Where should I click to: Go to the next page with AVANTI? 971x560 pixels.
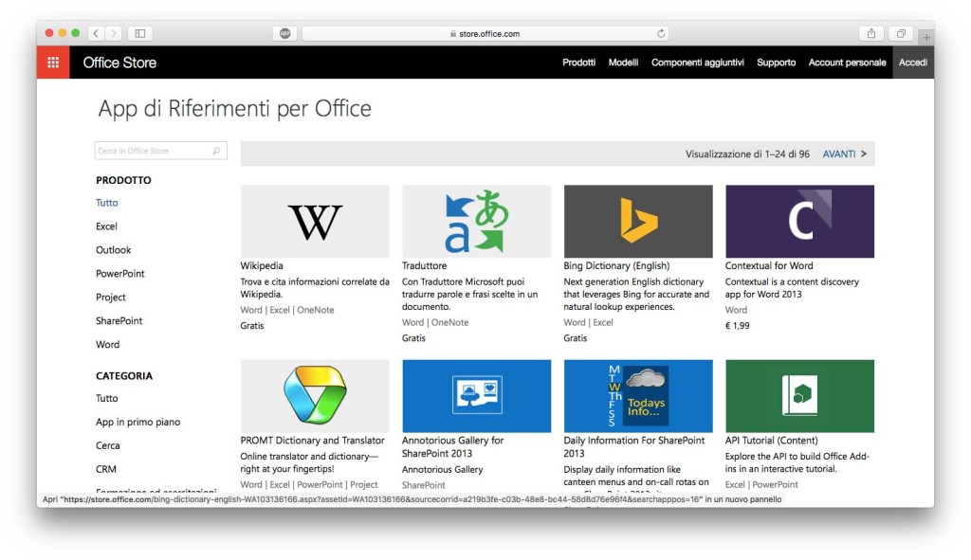click(837, 153)
